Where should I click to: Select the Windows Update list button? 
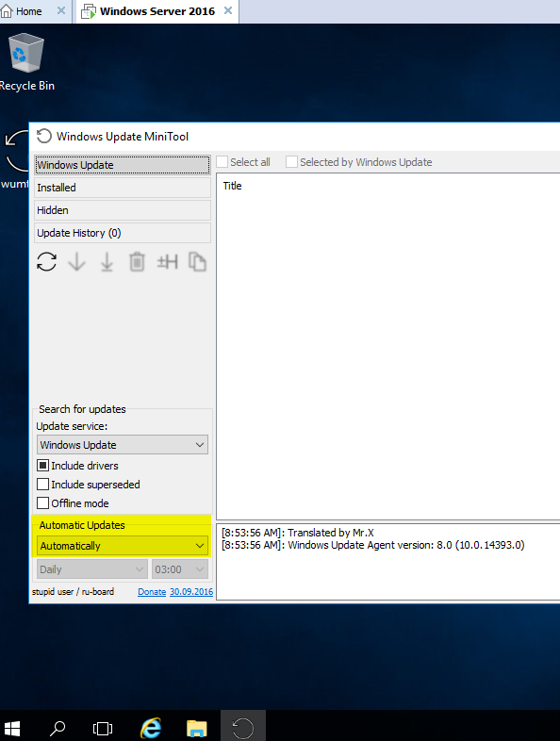[x=123, y=165]
